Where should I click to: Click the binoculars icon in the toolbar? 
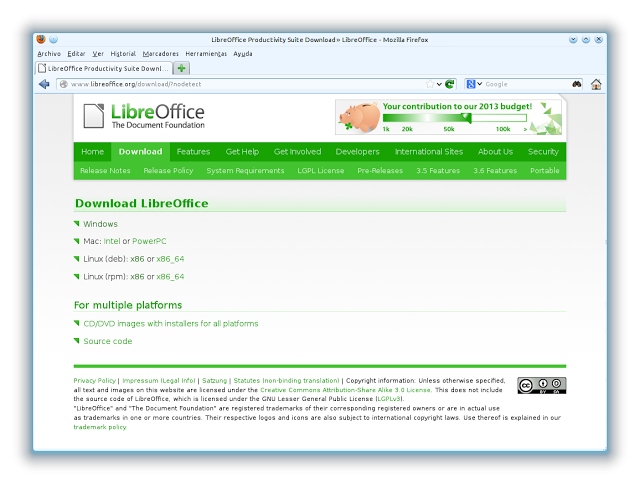[577, 84]
